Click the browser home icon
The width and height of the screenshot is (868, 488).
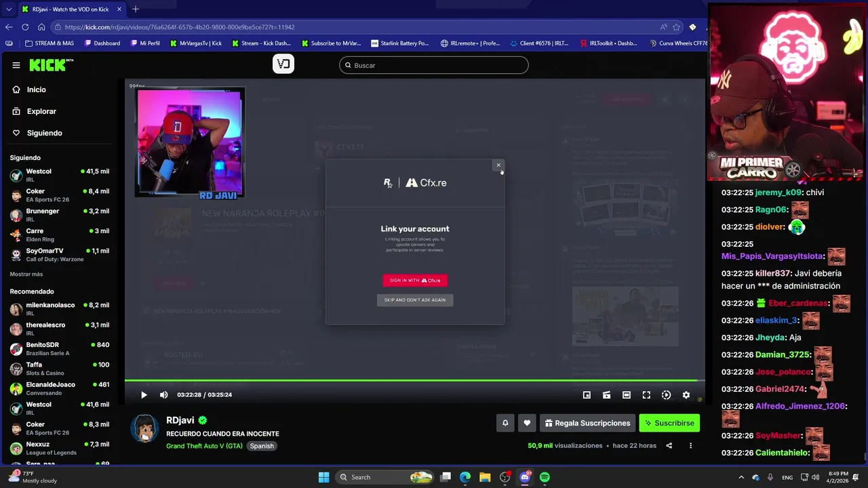pos(41,27)
